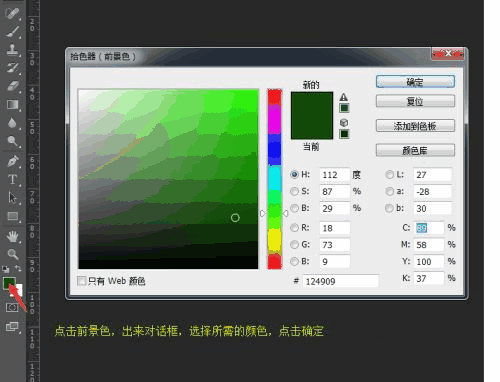Click the H field showing 112

pos(335,175)
